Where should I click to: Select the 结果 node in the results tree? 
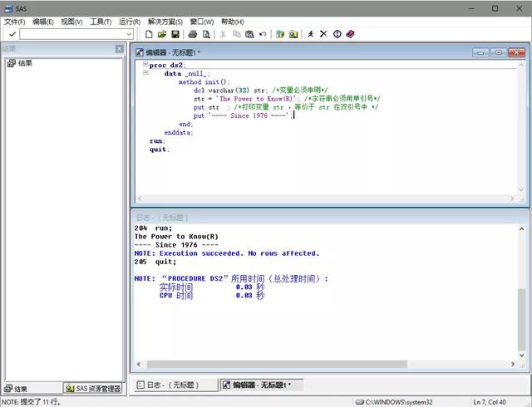(25, 63)
